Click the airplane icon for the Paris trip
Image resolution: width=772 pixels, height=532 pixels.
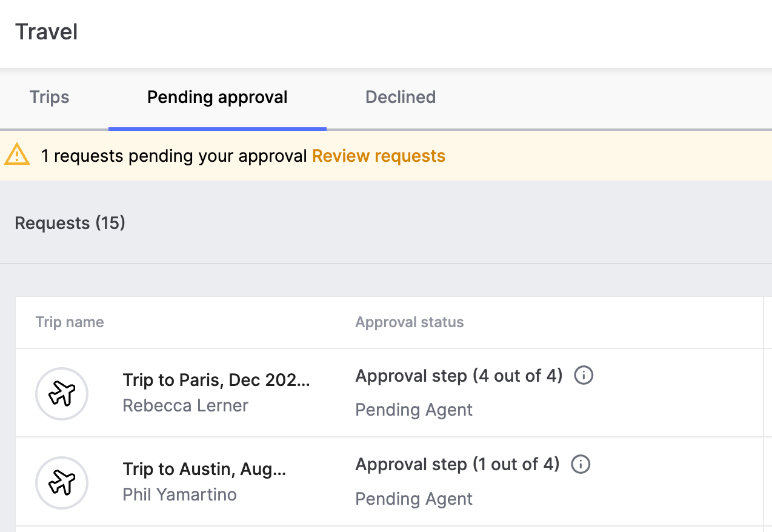click(62, 394)
